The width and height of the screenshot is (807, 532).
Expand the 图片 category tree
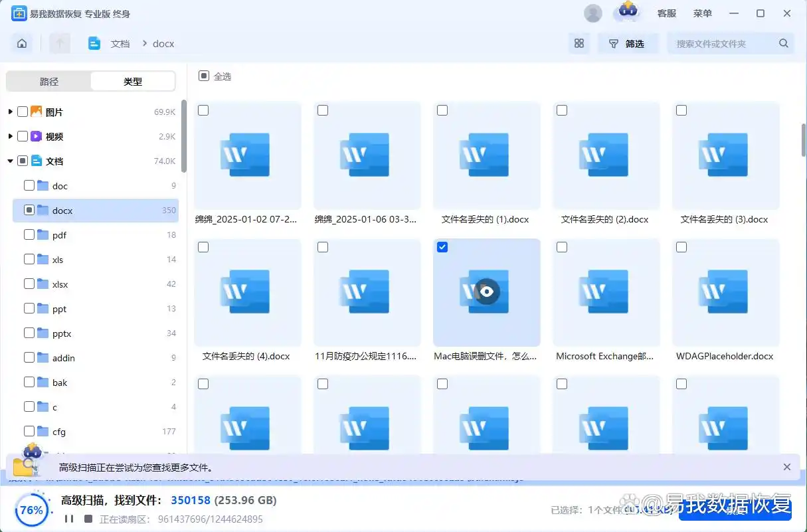point(9,112)
